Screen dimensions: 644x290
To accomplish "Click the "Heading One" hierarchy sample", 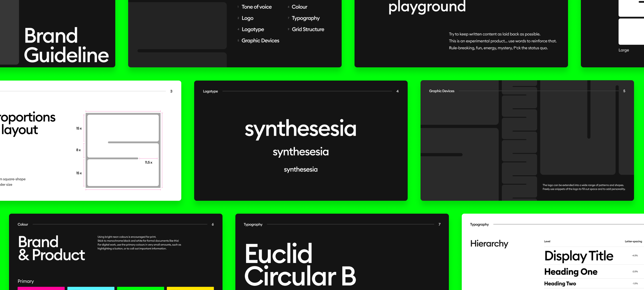I will pyautogui.click(x=571, y=272).
